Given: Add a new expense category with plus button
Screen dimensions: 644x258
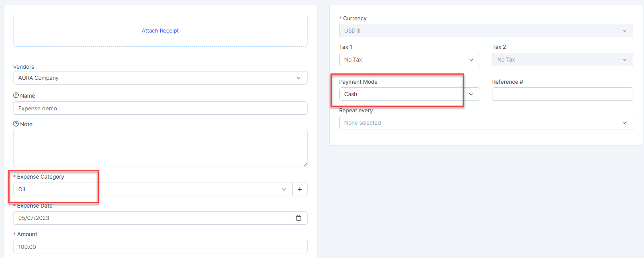Looking at the screenshot, I should (300, 189).
